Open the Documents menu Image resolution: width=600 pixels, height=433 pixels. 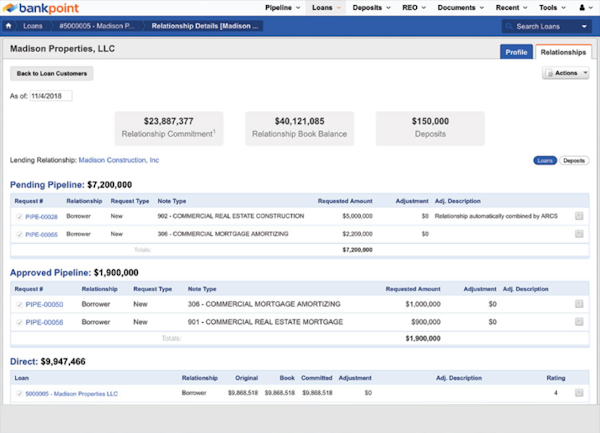(x=460, y=7)
